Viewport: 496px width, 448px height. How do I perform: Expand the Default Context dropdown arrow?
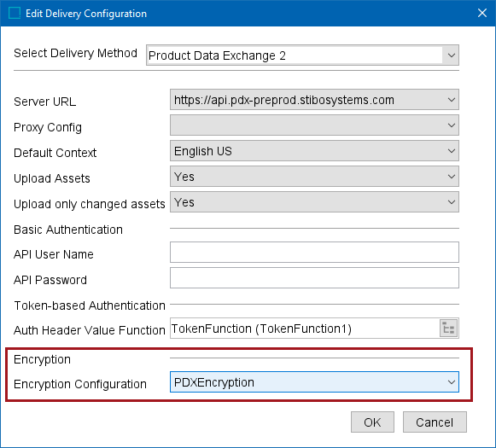452,151
